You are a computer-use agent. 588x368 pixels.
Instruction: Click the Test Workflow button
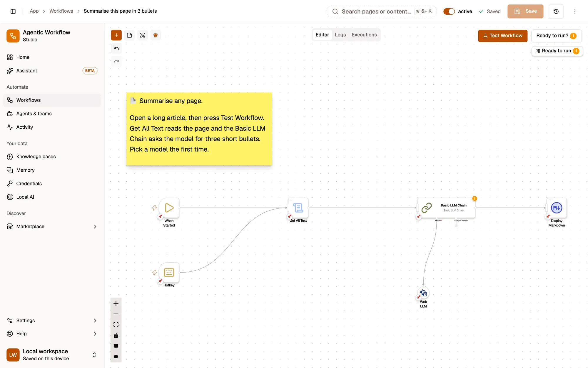tap(503, 36)
